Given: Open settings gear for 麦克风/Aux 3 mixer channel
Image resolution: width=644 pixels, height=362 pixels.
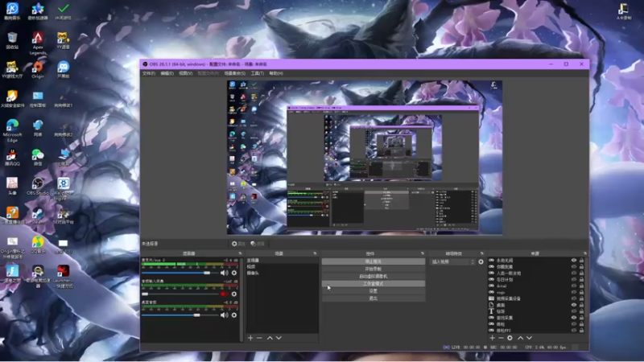Looking at the screenshot, I should pos(234,273).
